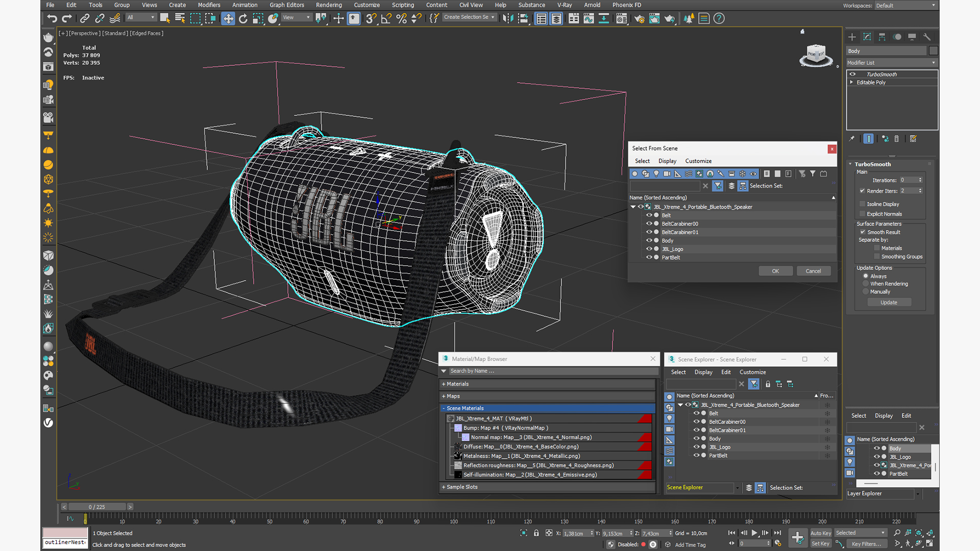Click Cancel in Select From Scene dialog
The width and height of the screenshot is (980, 551).
click(x=814, y=271)
